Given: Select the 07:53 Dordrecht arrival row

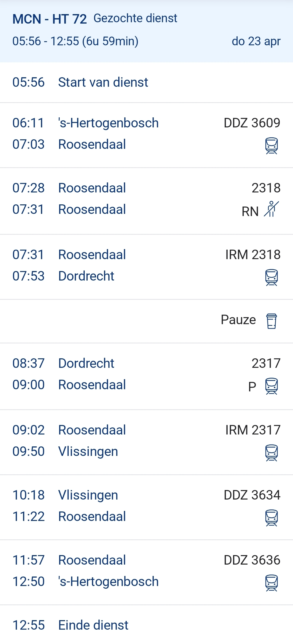Looking at the screenshot, I should [63, 276].
